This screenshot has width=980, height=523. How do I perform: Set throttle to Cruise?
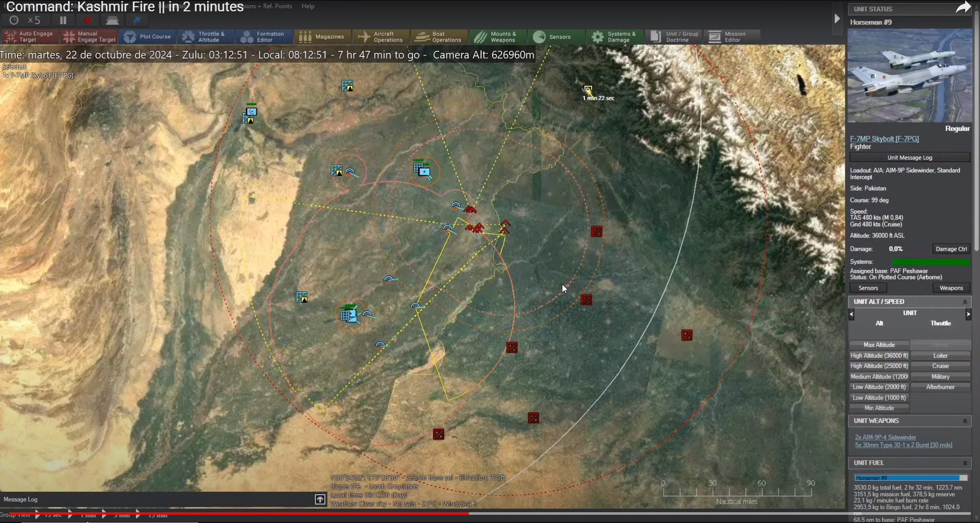[940, 366]
